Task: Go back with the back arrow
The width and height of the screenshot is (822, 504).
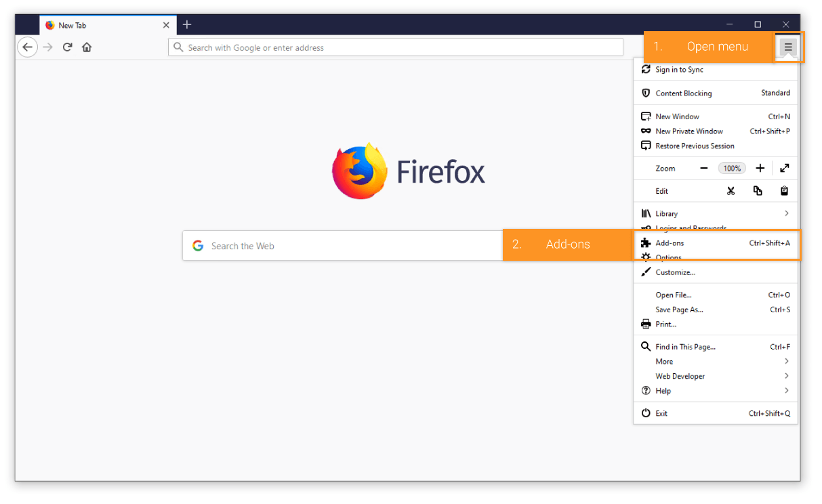Action: 27,47
